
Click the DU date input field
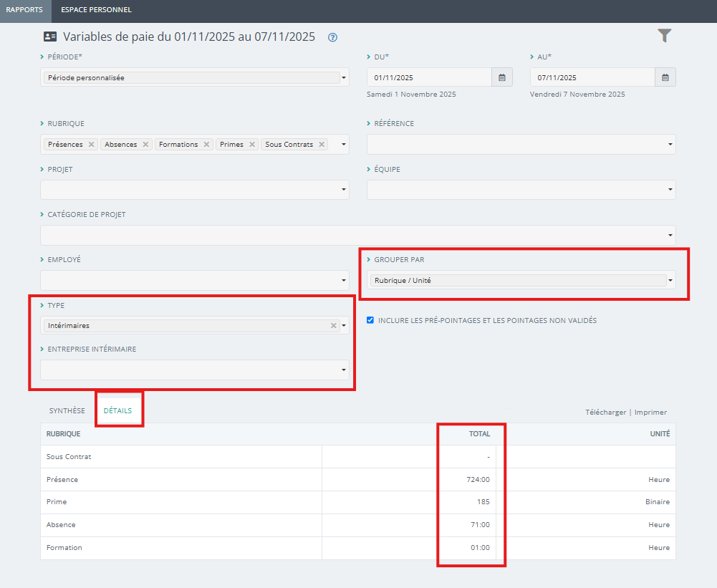428,77
